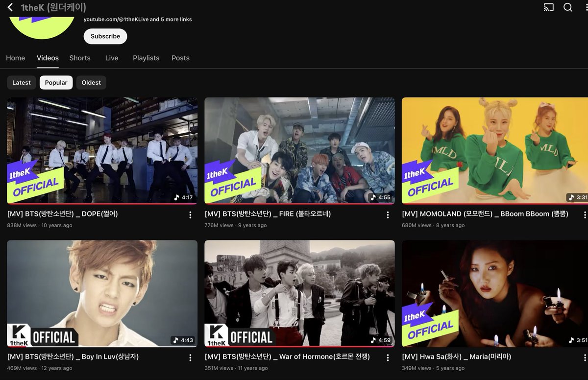Viewport: 588px width, 380px height.
Task: Open more options for MOMOLAND BBoom BBoom
Action: point(585,215)
